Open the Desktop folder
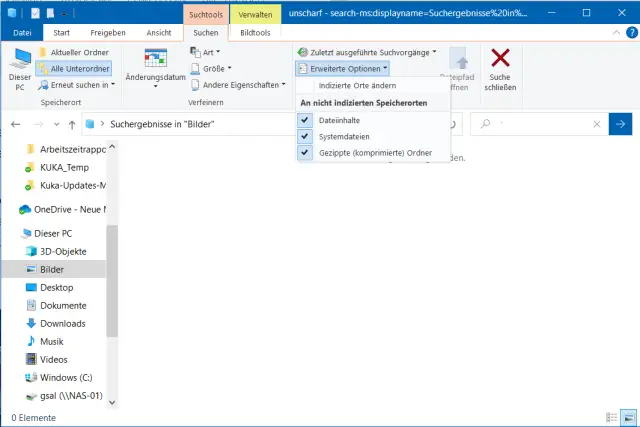The width and height of the screenshot is (640, 427). click(x=49, y=287)
